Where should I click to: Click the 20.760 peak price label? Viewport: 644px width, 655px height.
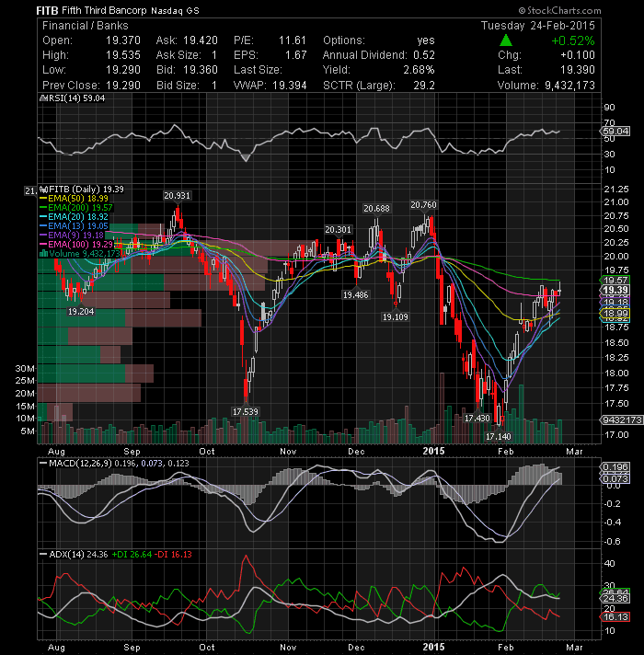click(423, 205)
